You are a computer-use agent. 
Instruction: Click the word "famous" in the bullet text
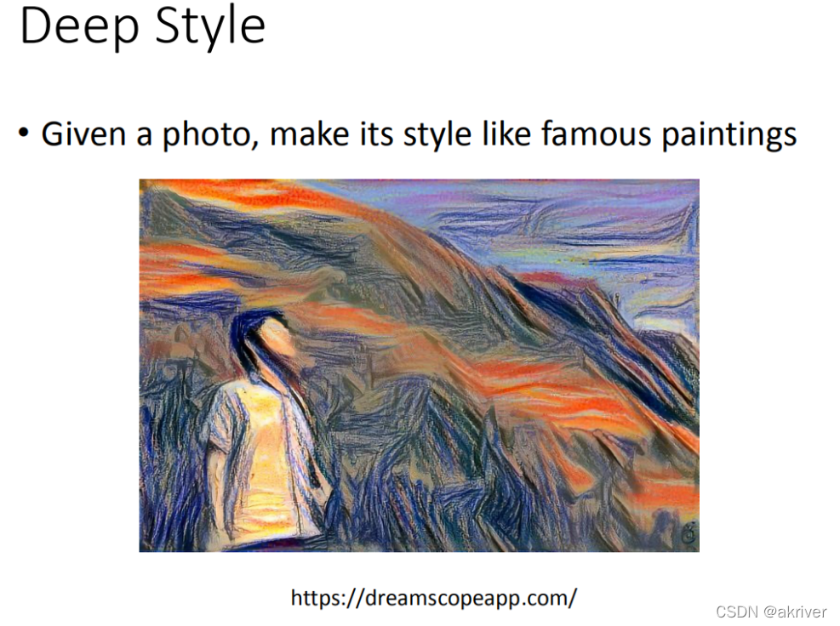click(596, 133)
